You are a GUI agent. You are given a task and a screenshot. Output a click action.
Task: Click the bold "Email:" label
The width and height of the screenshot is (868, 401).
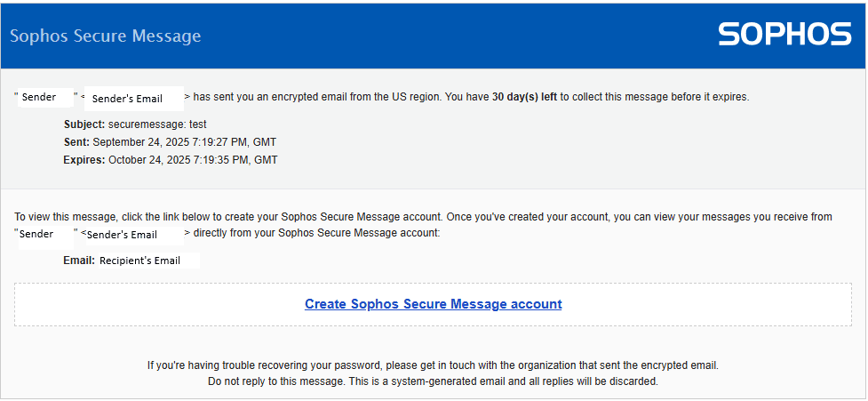(x=79, y=261)
